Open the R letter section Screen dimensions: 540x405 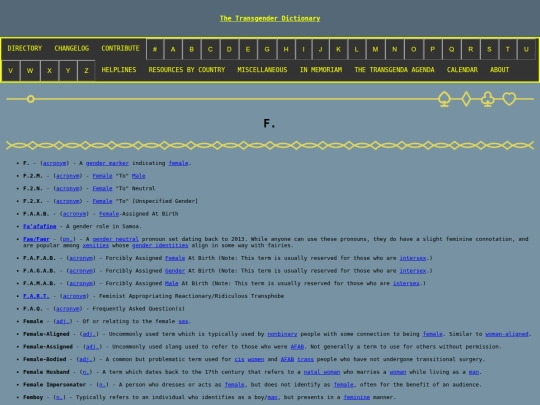coord(470,49)
